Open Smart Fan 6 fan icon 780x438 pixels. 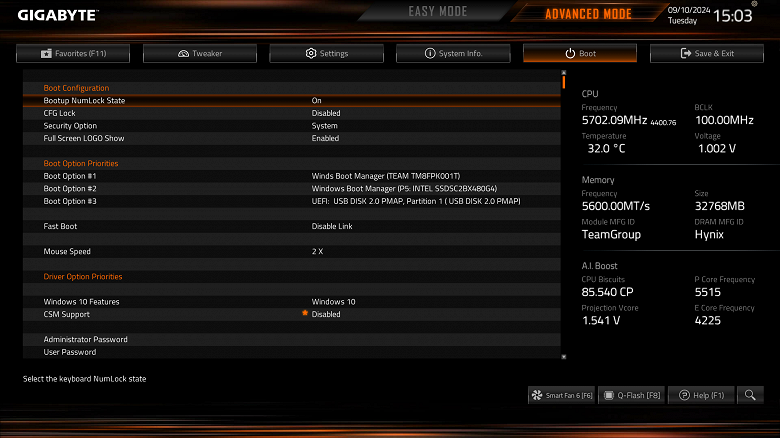537,395
